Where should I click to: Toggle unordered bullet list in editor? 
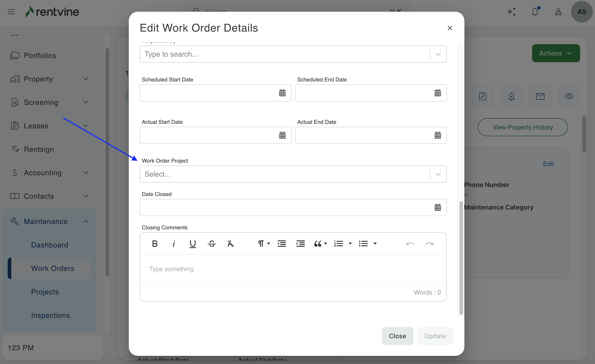pyautogui.click(x=363, y=244)
